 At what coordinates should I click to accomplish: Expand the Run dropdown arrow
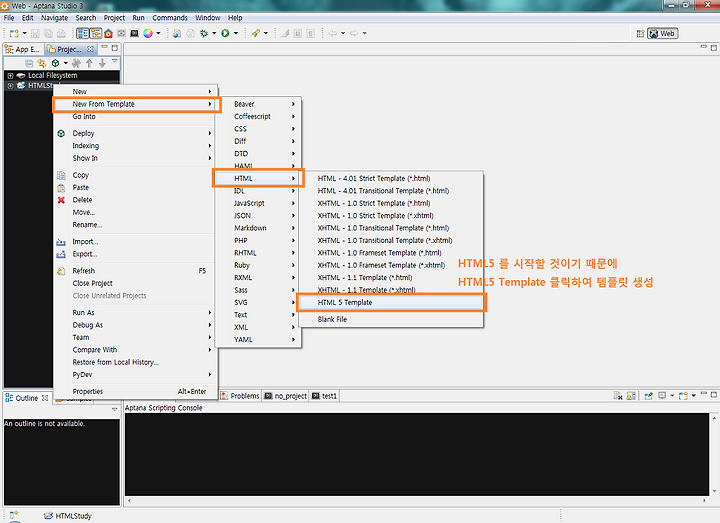(x=236, y=33)
